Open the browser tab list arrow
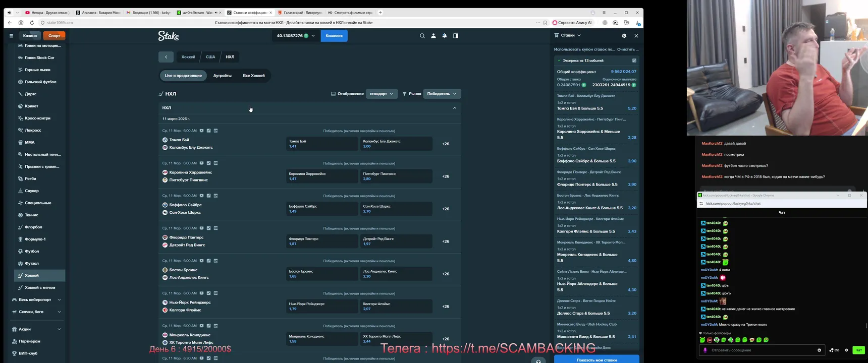868x363 pixels. pos(17,13)
